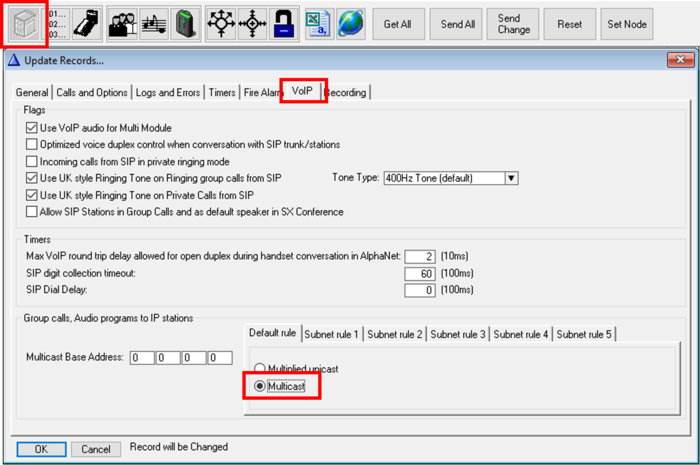This screenshot has width=700, height=465.
Task: Switch to Subnet rule 2 tab
Action: (395, 334)
